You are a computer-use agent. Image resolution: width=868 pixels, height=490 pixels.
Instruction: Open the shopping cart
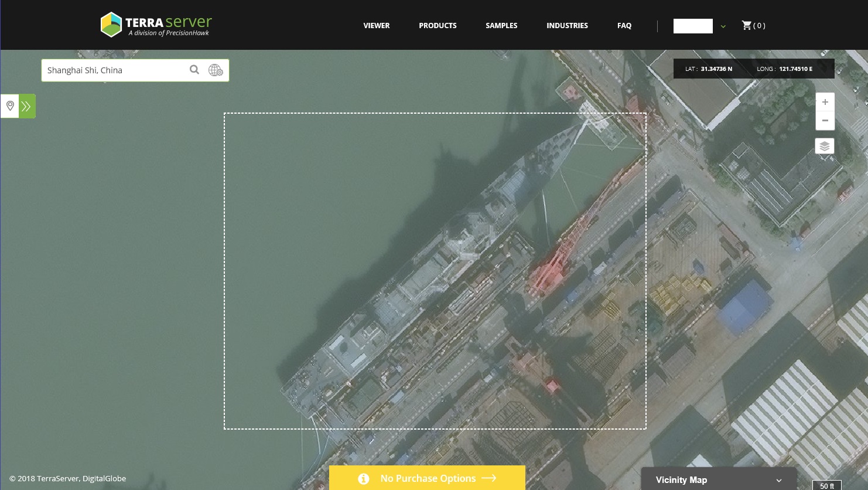click(753, 25)
